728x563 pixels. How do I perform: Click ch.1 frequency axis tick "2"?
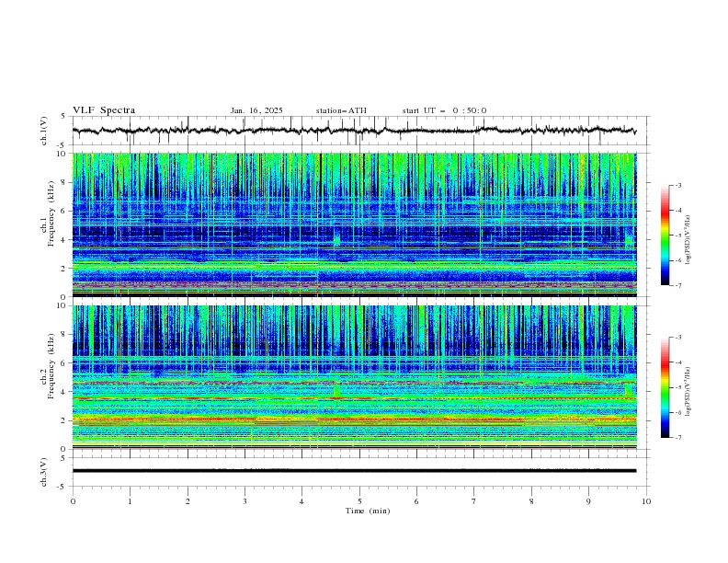(x=63, y=268)
